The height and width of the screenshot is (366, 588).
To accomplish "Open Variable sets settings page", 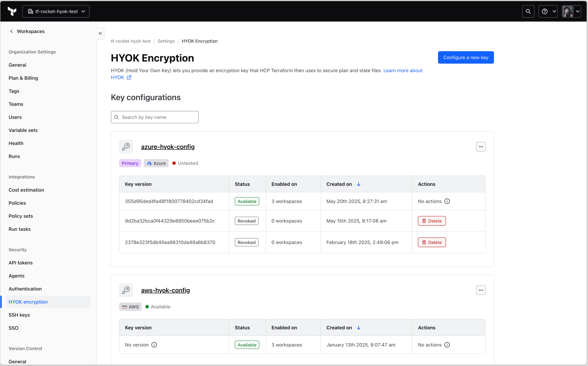I will pos(23,130).
